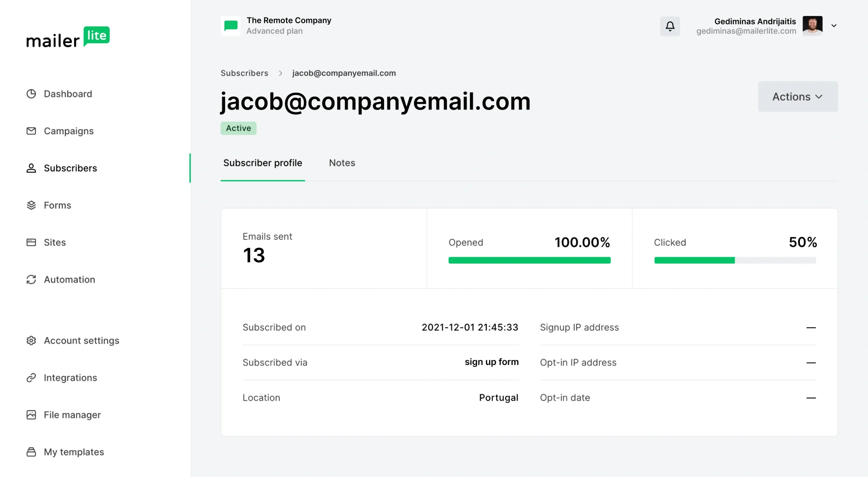
Task: Open the Campaigns section
Action: (69, 130)
